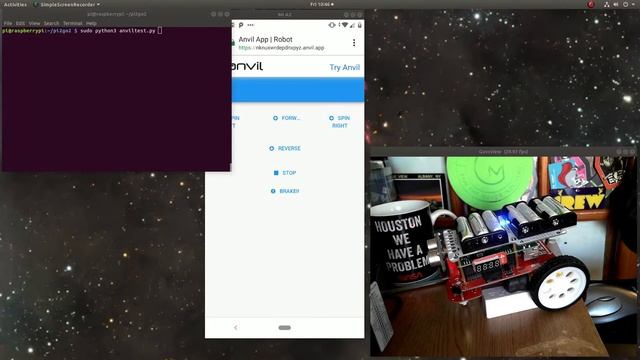Tap the FORW... button
Screen dimensions: 640x360
[287, 118]
